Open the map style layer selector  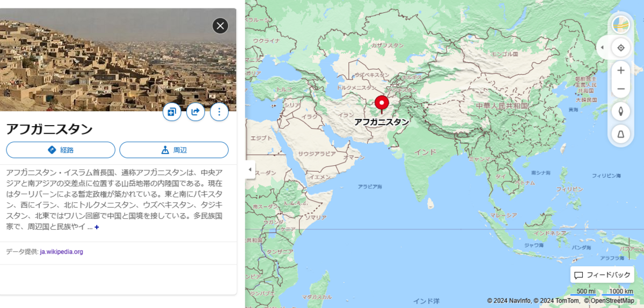(621, 25)
